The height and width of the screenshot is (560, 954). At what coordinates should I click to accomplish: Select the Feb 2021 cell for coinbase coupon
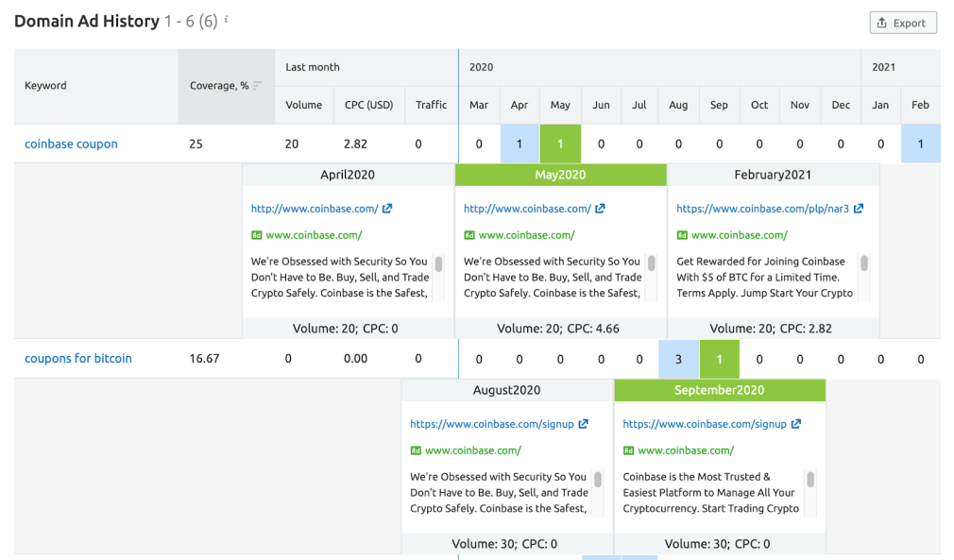tap(920, 144)
